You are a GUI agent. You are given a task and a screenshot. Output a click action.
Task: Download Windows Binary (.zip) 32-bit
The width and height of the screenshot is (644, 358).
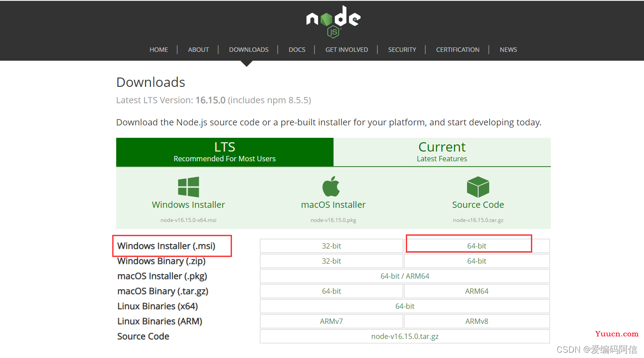pyautogui.click(x=331, y=261)
